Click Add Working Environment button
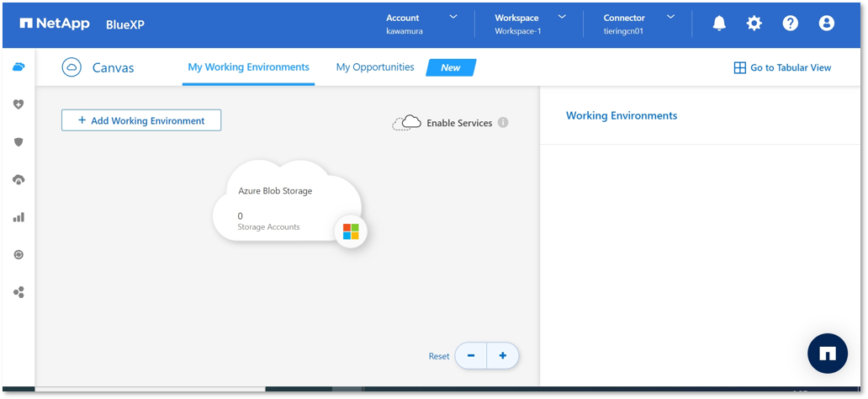This screenshot has height=399, width=868. 141,120
